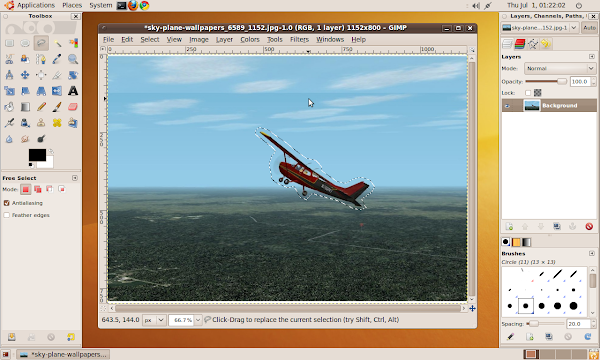Hide the Background layer via eye icon
The width and height of the screenshot is (600, 360).
(x=507, y=106)
